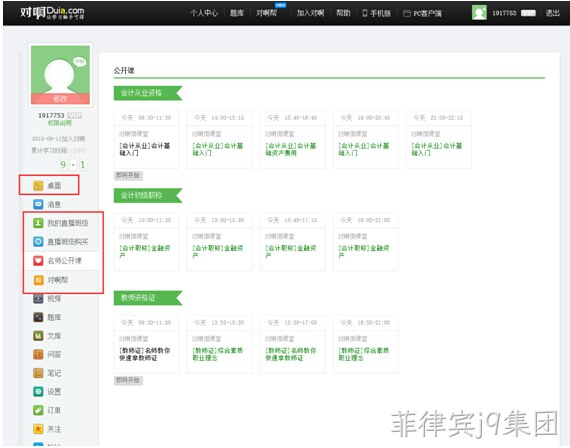Open the 15:30-17:00 教师证 course card

[x=293, y=344]
